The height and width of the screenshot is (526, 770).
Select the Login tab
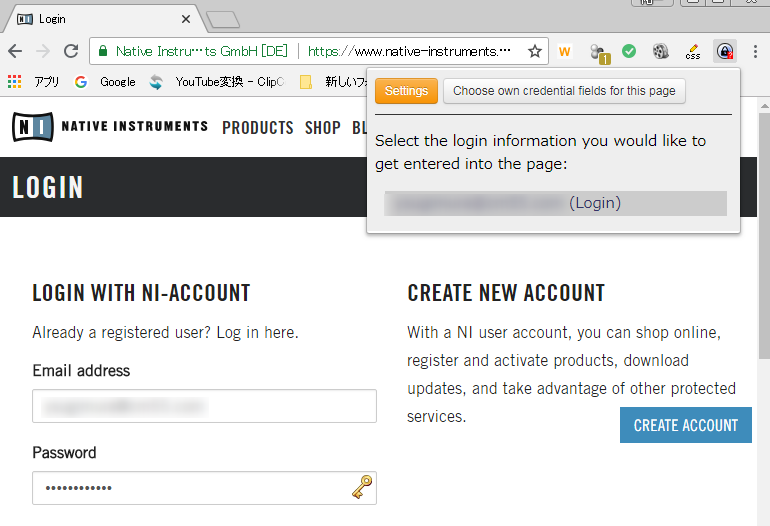(x=103, y=19)
